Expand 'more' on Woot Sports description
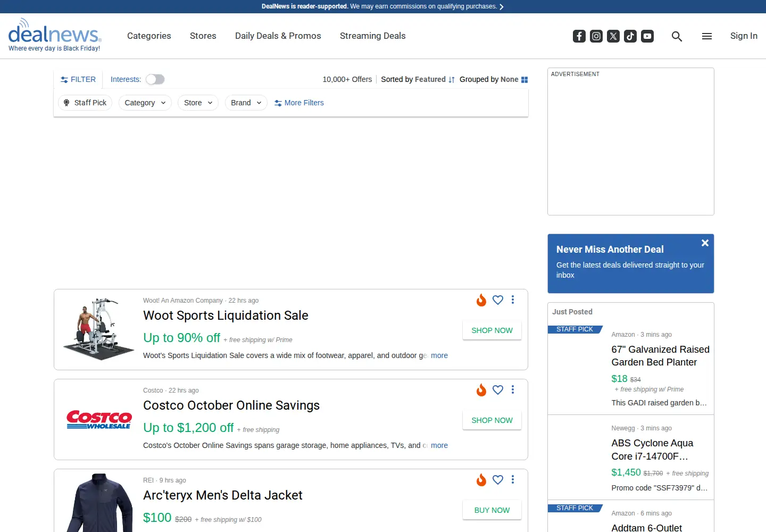This screenshot has height=532, width=766. (439, 355)
